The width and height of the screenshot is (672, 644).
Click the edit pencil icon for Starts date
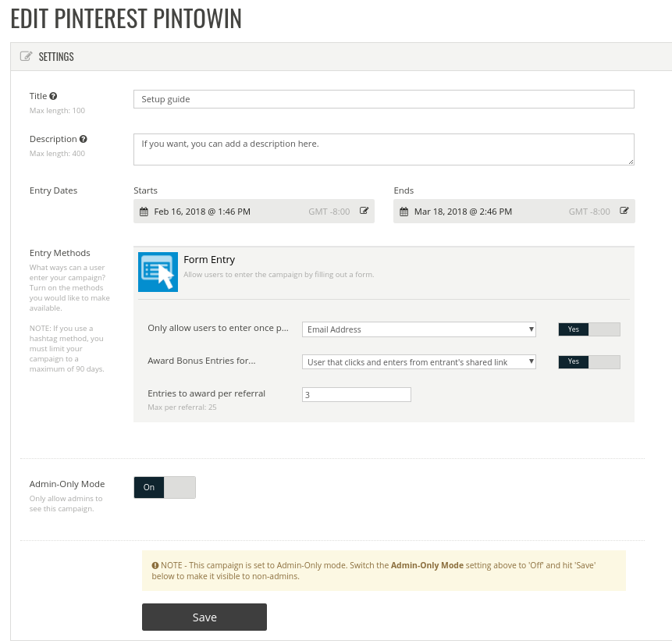(x=364, y=211)
